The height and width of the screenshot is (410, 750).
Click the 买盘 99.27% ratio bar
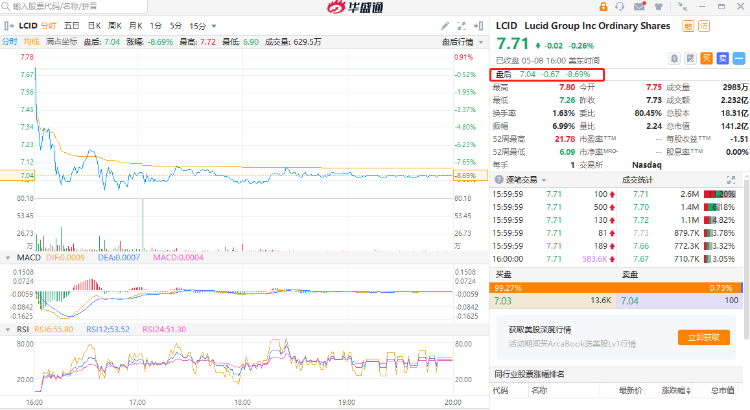(616, 288)
